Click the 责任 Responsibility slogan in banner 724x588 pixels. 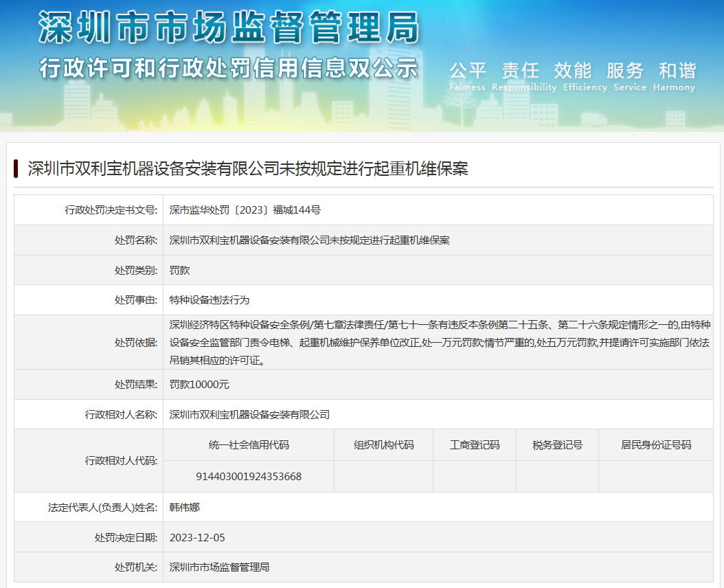click(x=524, y=77)
